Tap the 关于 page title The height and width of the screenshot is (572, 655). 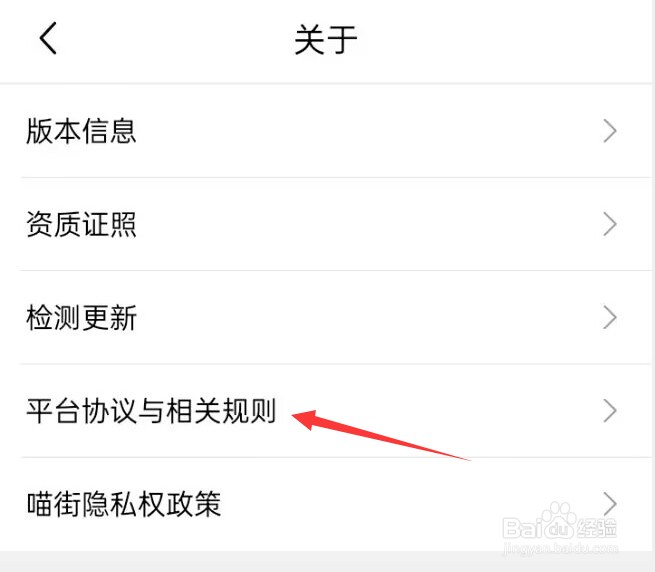[326, 39]
